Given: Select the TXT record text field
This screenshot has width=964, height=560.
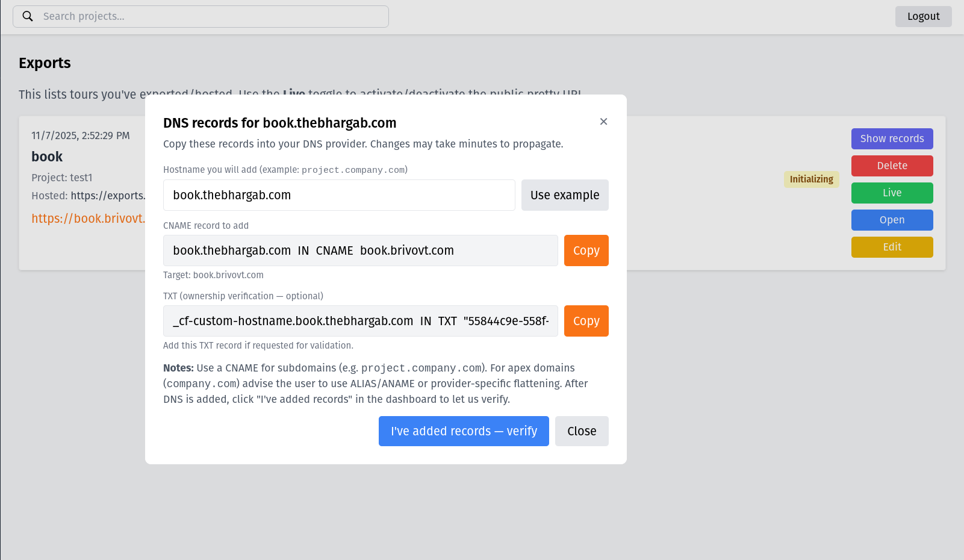Looking at the screenshot, I should 360,320.
